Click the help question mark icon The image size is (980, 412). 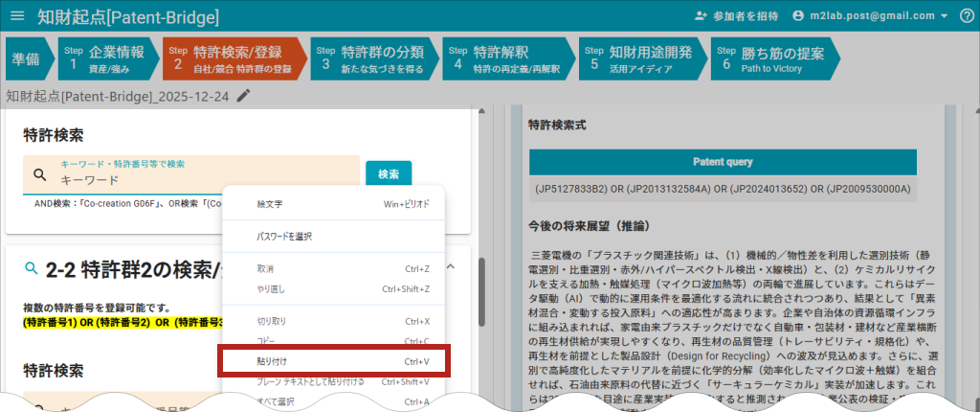(x=966, y=16)
